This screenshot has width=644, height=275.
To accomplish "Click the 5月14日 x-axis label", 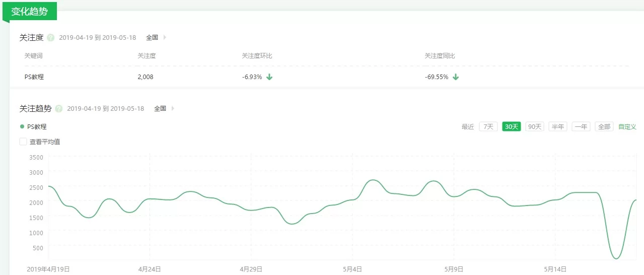I will (x=555, y=269).
